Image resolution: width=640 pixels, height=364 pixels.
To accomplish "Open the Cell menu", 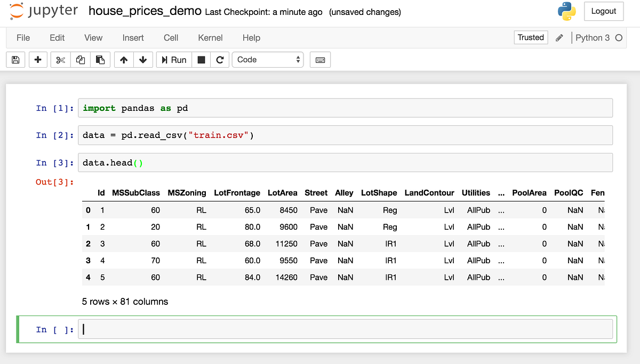I will pyautogui.click(x=171, y=38).
